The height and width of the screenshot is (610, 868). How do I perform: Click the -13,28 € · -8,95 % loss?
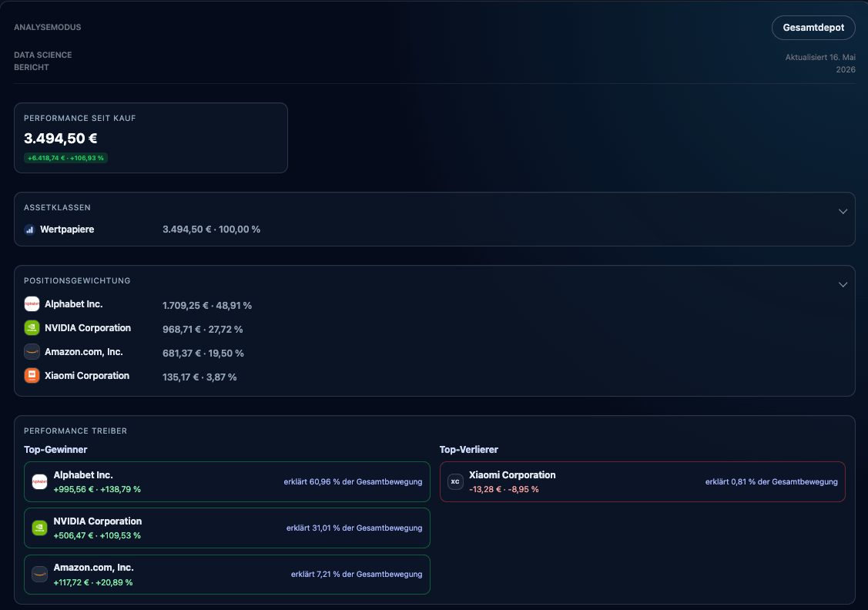pos(504,489)
